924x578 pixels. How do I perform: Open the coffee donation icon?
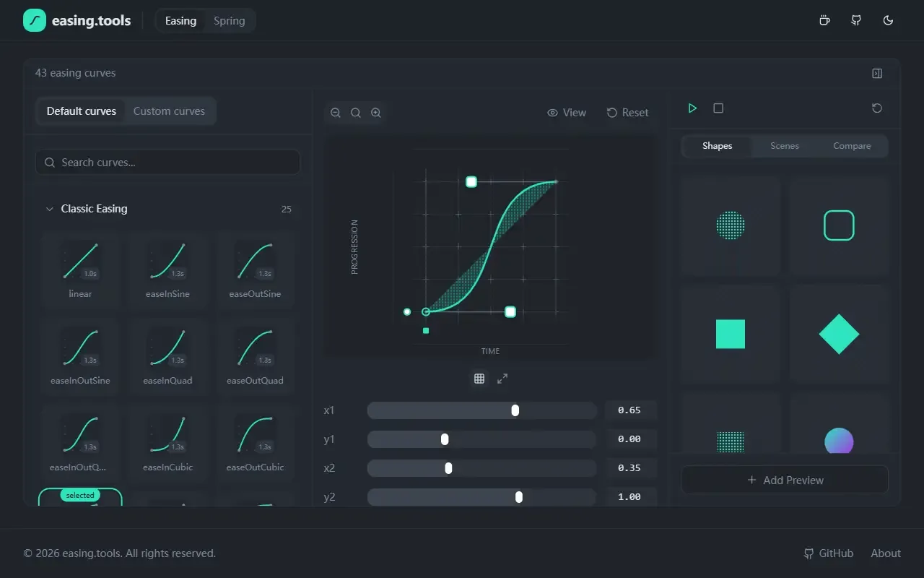[824, 20]
